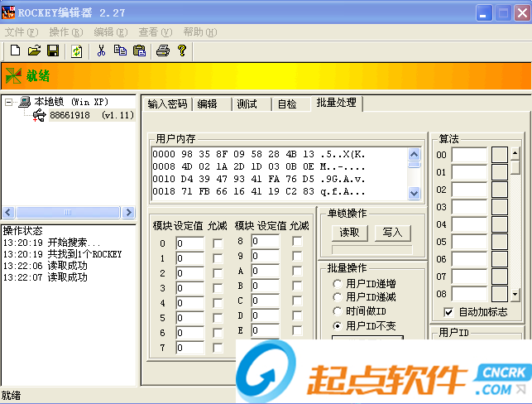The height and width of the screenshot is (404, 532).
Task: Check 允减 for module 3
Action: 218,288
